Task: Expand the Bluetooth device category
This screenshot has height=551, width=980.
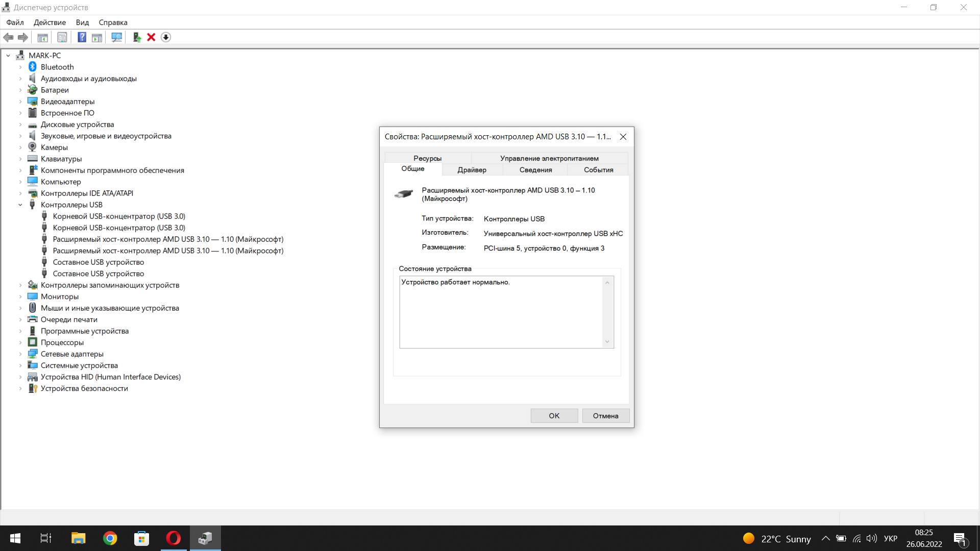Action: click(20, 67)
